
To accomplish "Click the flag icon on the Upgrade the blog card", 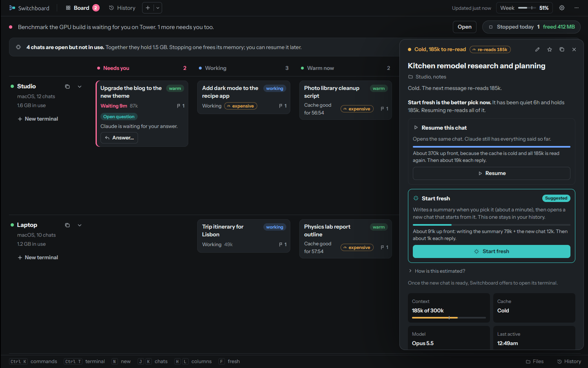I will 178,106.
